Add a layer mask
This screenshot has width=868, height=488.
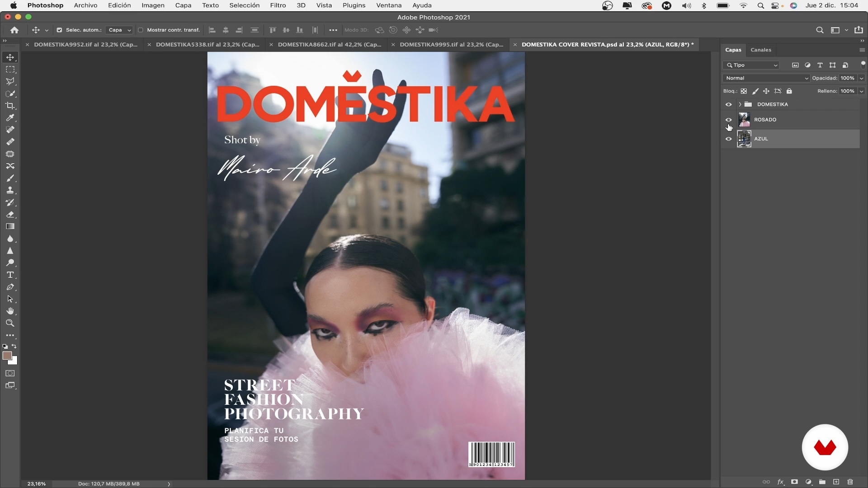794,482
